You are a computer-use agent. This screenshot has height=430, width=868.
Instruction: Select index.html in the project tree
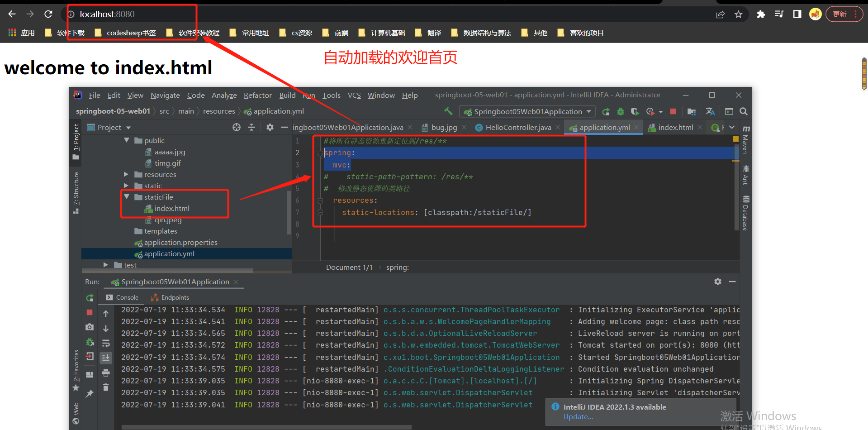click(167, 208)
